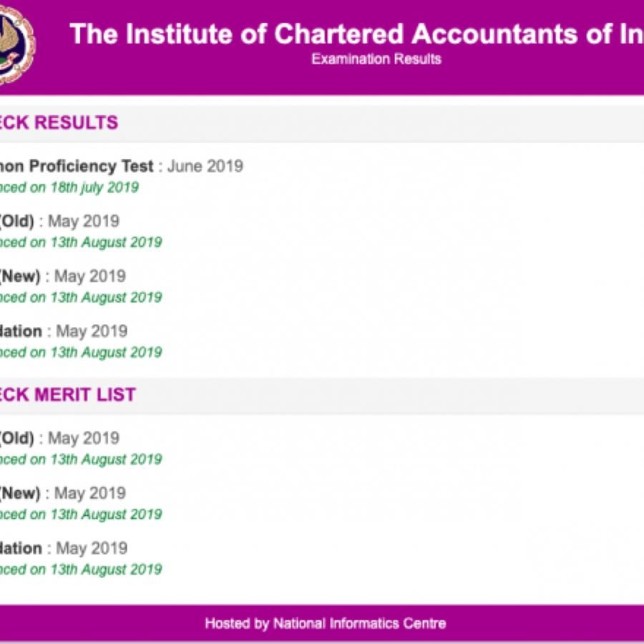This screenshot has height=644, width=644.
Task: Click the announced on 18th july 2019 text
Action: pyautogui.click(x=68, y=187)
